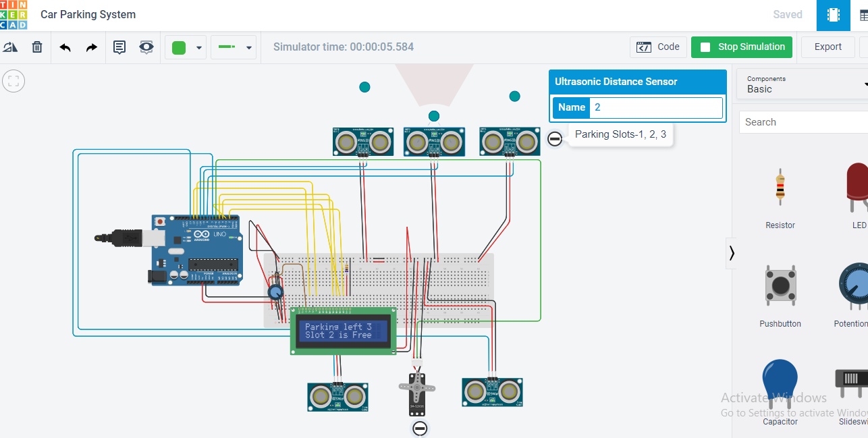Click the teal target circle above middle sensor
This screenshot has width=868, height=438.
click(x=434, y=116)
